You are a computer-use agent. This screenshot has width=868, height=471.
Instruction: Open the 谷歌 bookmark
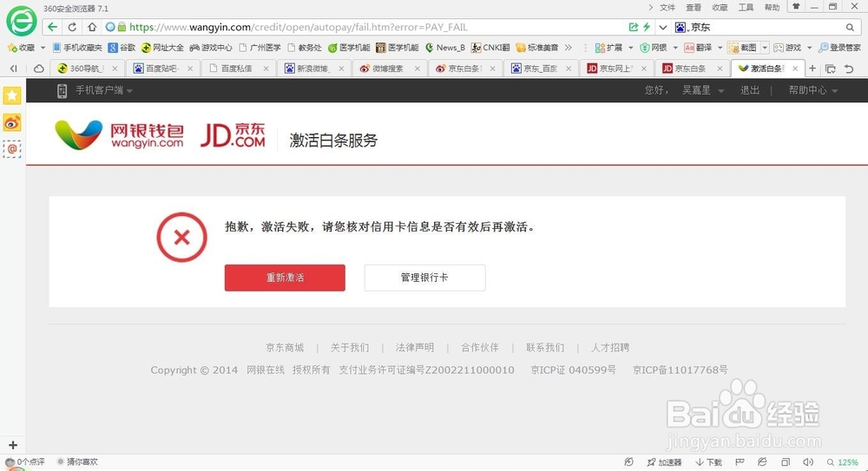click(x=122, y=48)
